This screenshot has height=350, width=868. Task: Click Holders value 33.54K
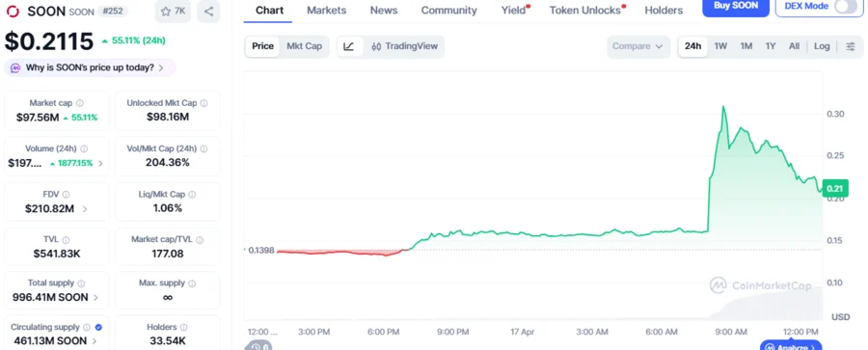tap(168, 341)
